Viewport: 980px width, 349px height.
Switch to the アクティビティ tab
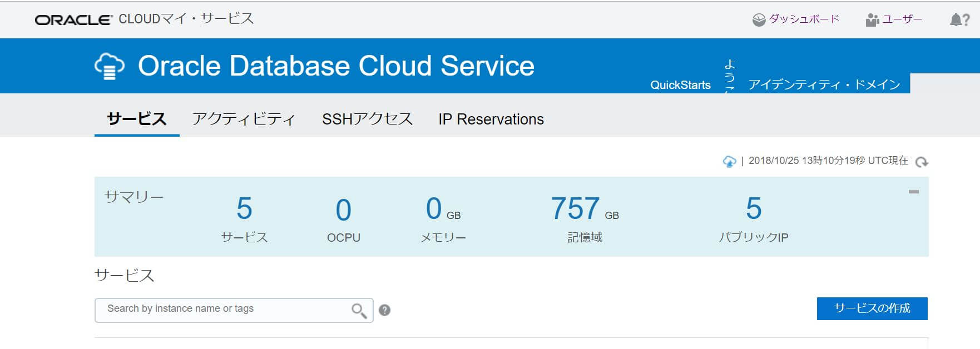coord(244,119)
